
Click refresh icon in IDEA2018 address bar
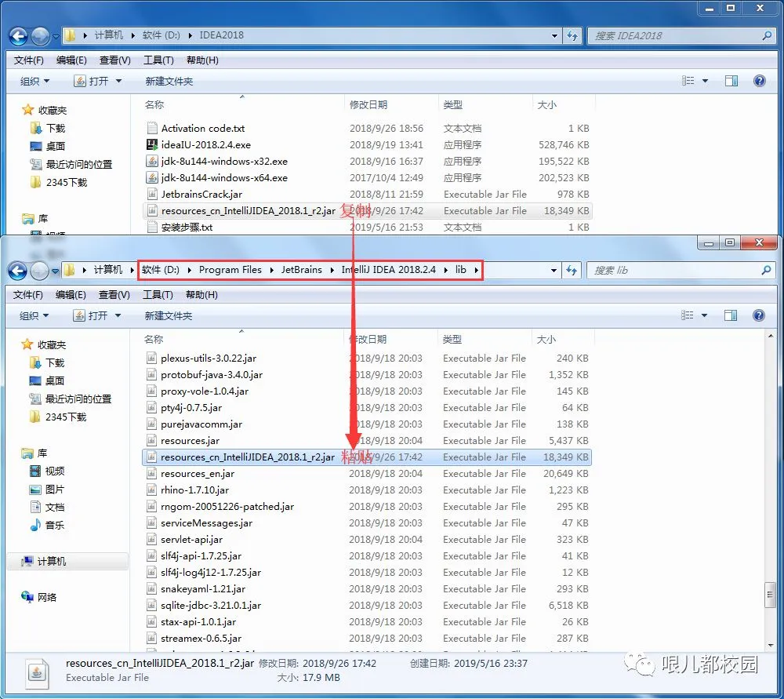572,36
